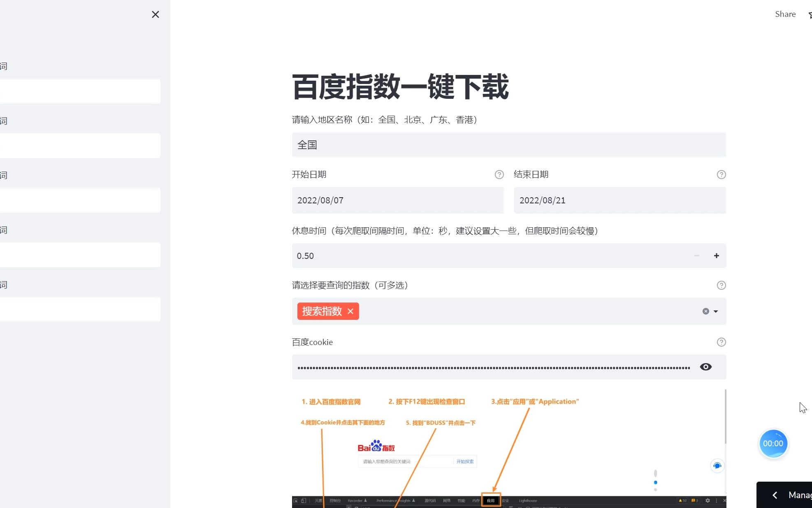This screenshot has width=812, height=508.
Task: Click the 搜索指数 tag label
Action: coord(322,311)
